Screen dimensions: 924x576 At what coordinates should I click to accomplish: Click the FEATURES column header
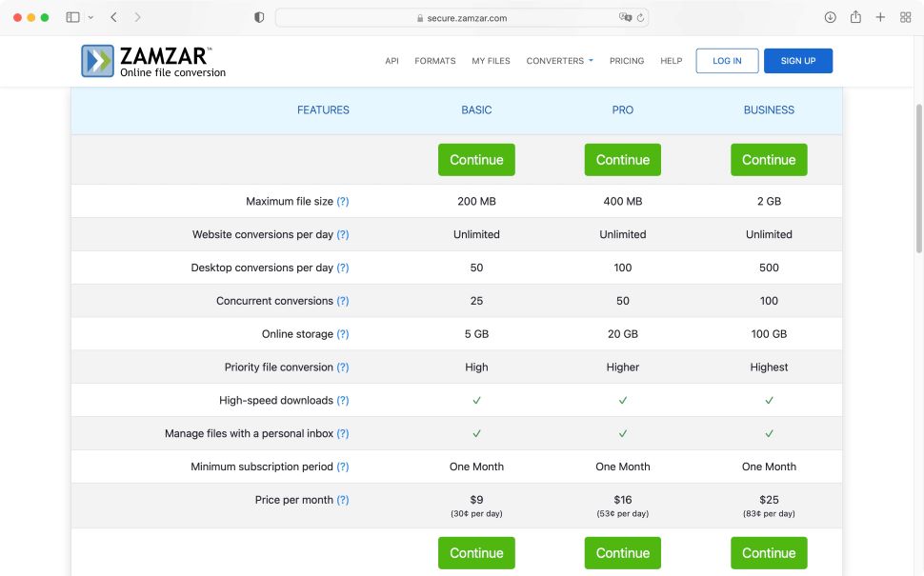[323, 110]
